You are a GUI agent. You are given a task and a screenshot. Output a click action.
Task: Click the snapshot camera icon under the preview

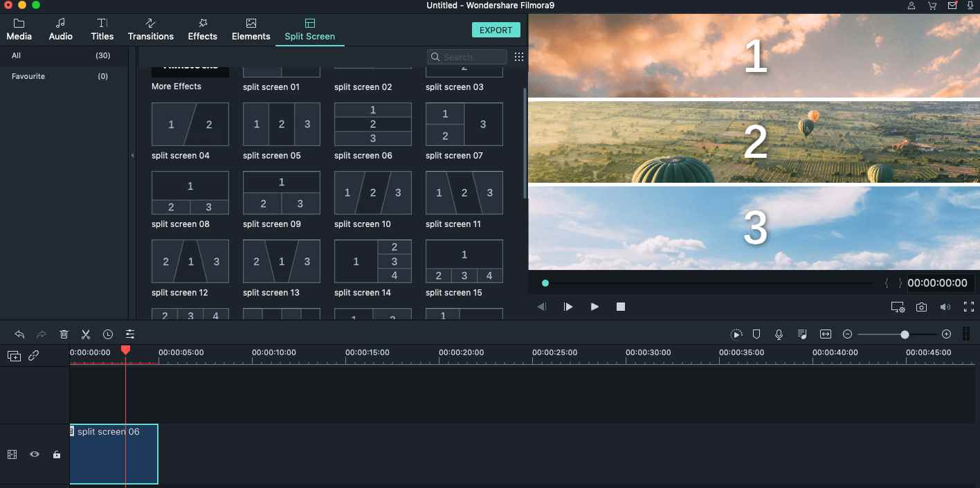[921, 307]
